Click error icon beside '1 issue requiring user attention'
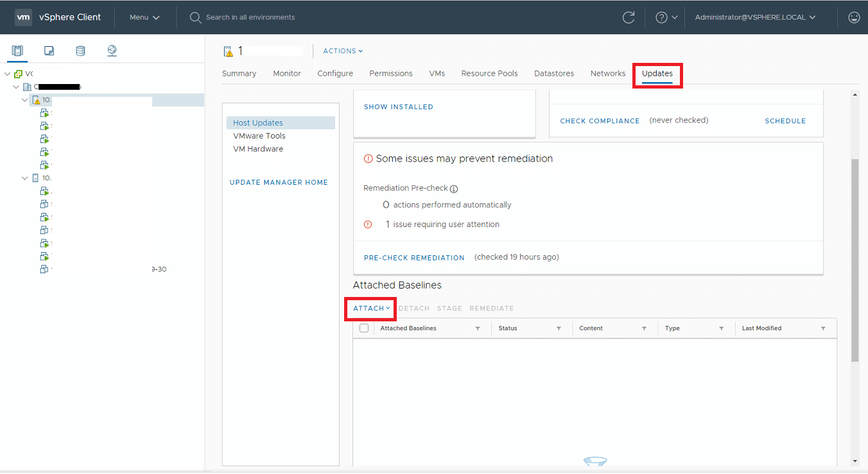The height and width of the screenshot is (474, 868). (368, 224)
